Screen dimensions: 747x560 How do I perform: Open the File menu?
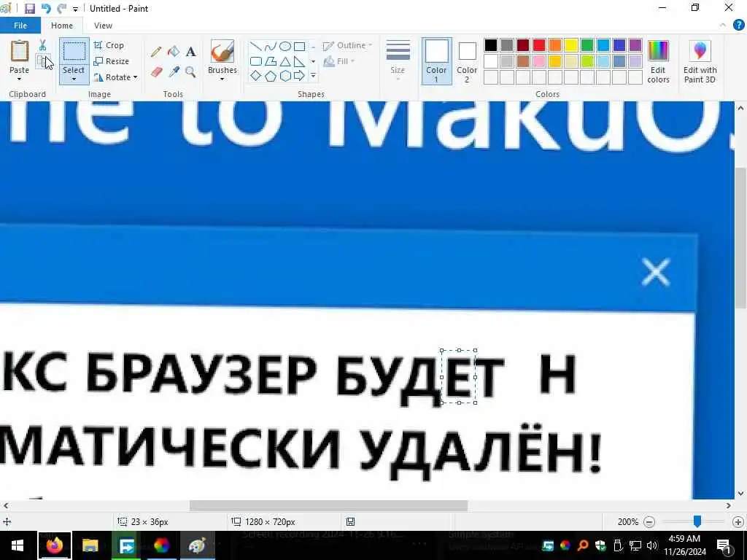(20, 26)
